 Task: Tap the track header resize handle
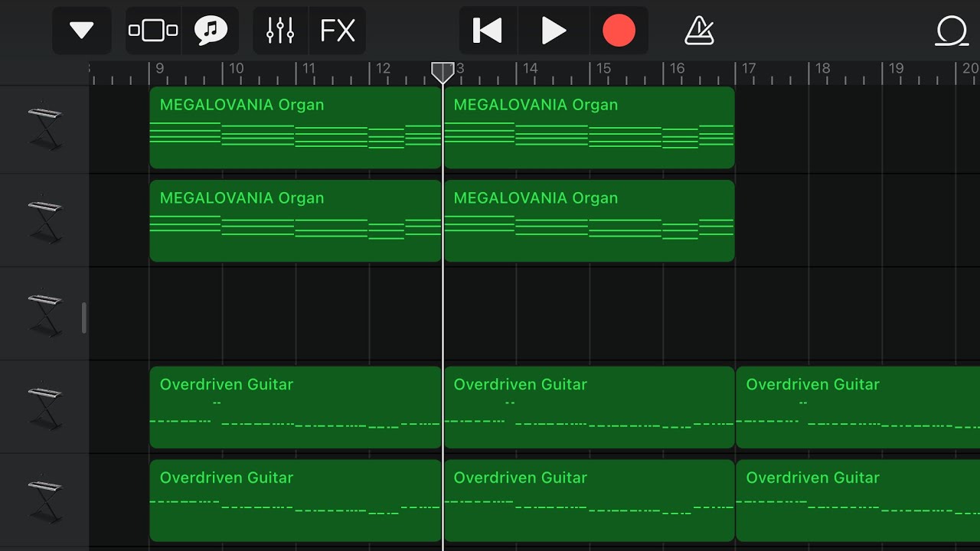[x=84, y=318]
